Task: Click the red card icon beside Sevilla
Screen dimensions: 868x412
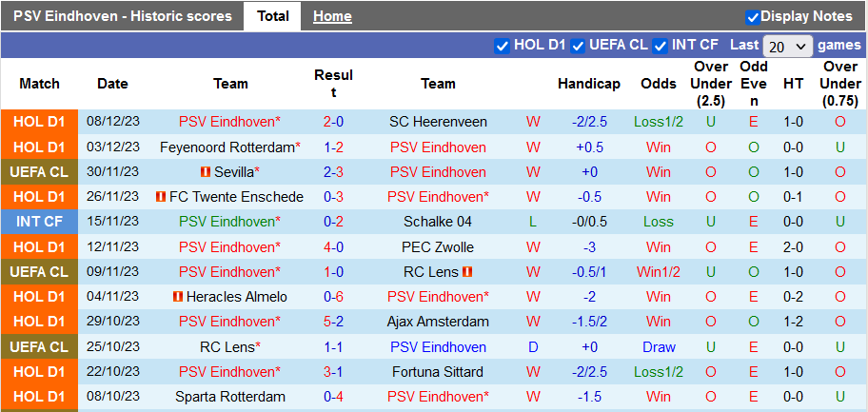Action: (205, 172)
